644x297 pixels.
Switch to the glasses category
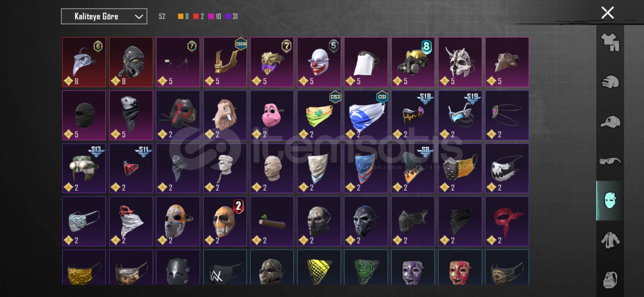610,161
